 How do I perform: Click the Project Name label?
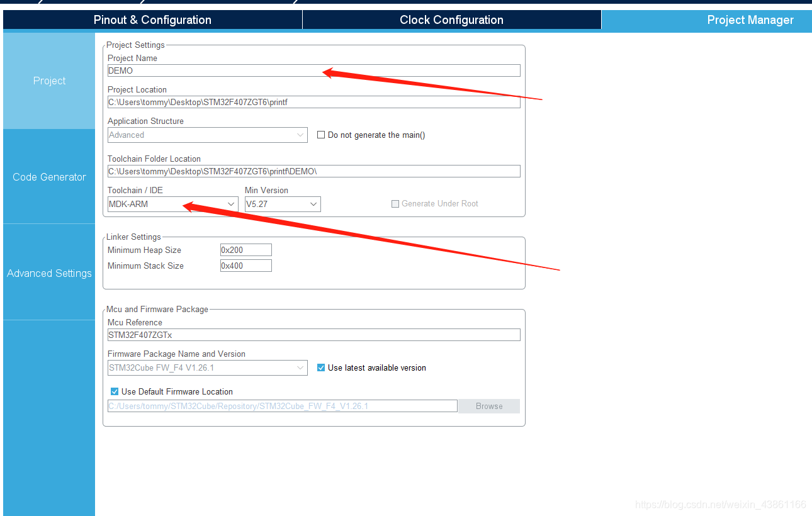coord(132,58)
